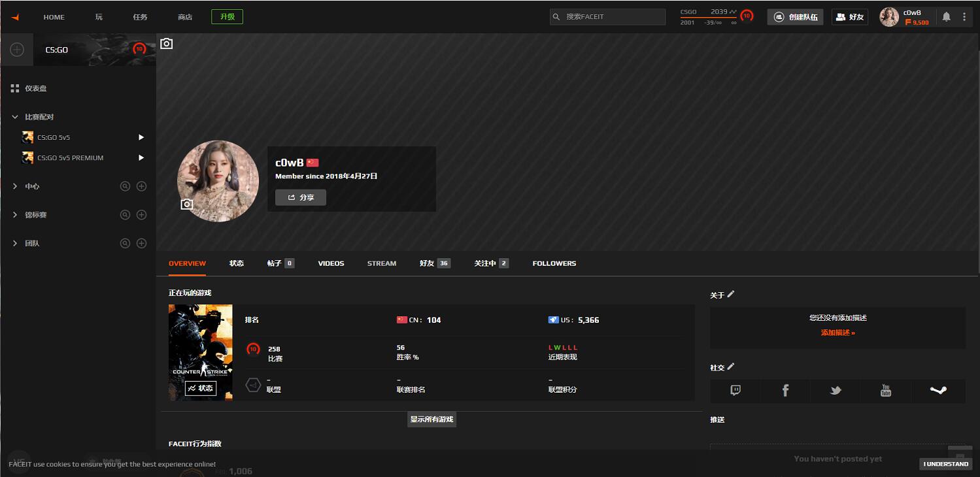The image size is (980, 477).
Task: Click the 创建队伍 button
Action: (796, 17)
